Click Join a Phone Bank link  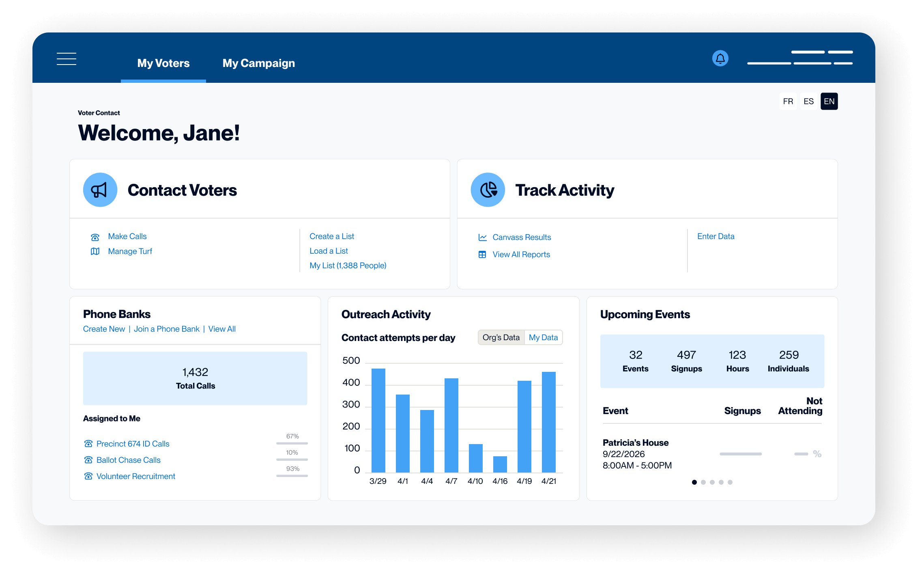point(166,329)
